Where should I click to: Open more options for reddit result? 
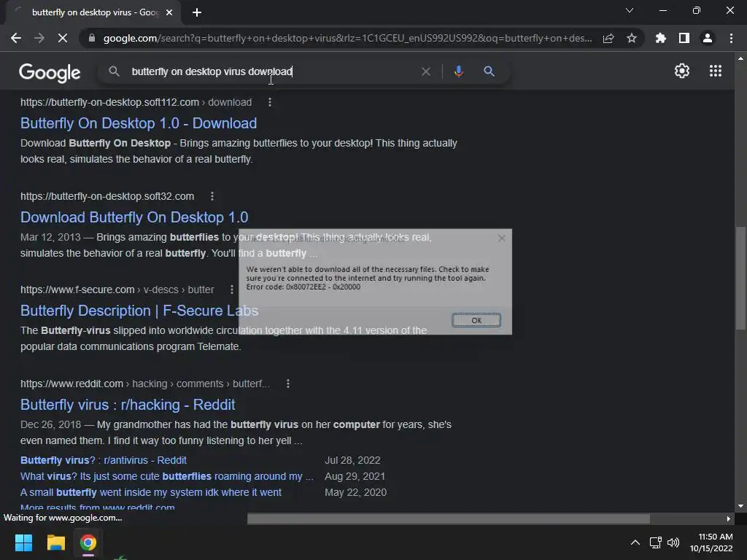287,384
